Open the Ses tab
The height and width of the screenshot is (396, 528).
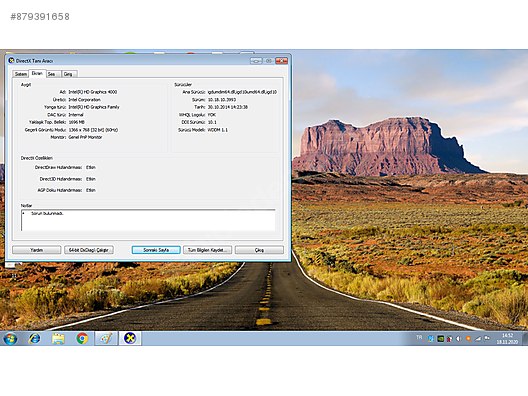point(53,74)
